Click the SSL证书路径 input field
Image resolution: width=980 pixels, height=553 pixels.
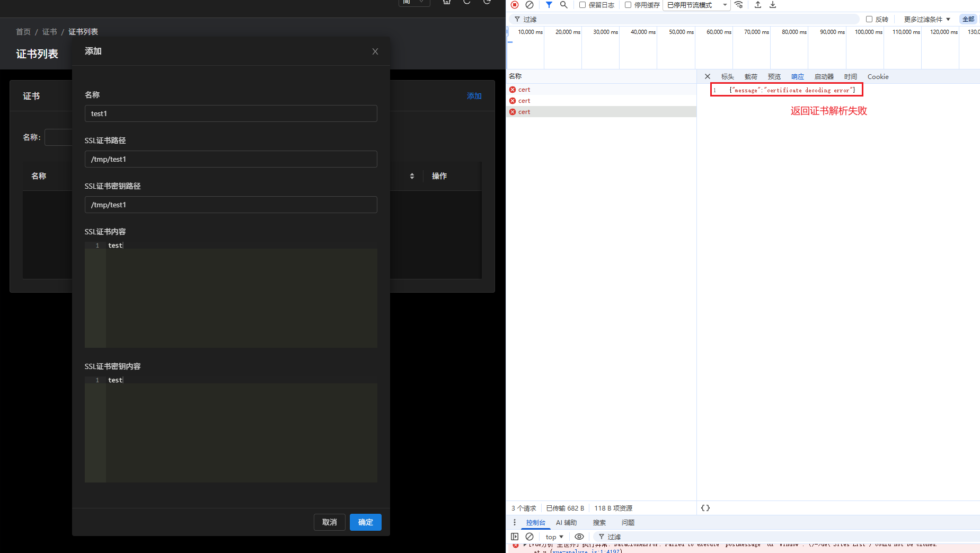click(231, 159)
